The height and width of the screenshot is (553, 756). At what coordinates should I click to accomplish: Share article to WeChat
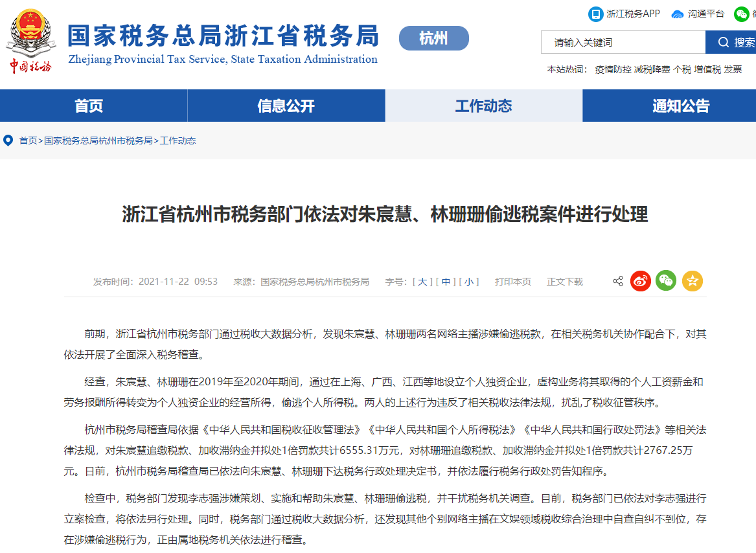pyautogui.click(x=666, y=281)
